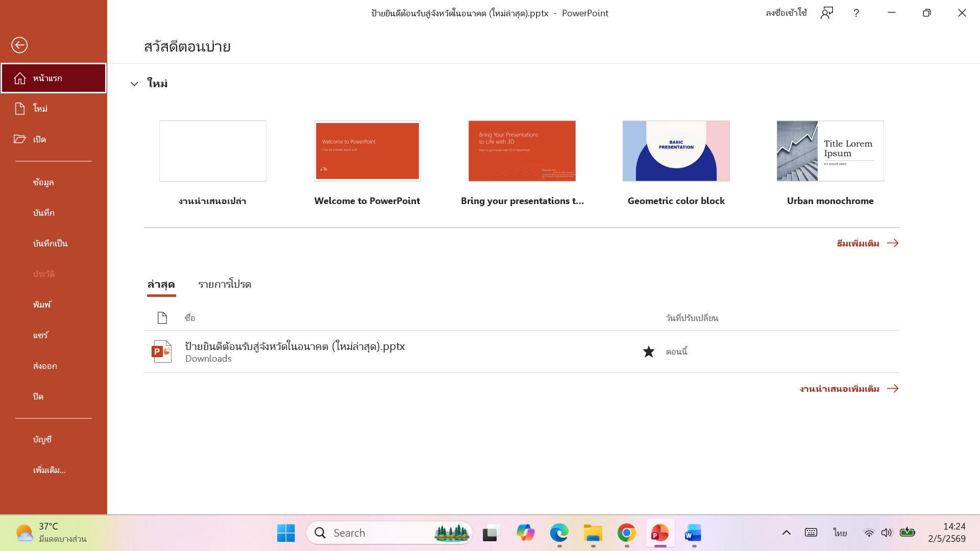Switch to the รายการโปรด (Favorites) tab
This screenshot has height=551, width=980.
tap(225, 285)
